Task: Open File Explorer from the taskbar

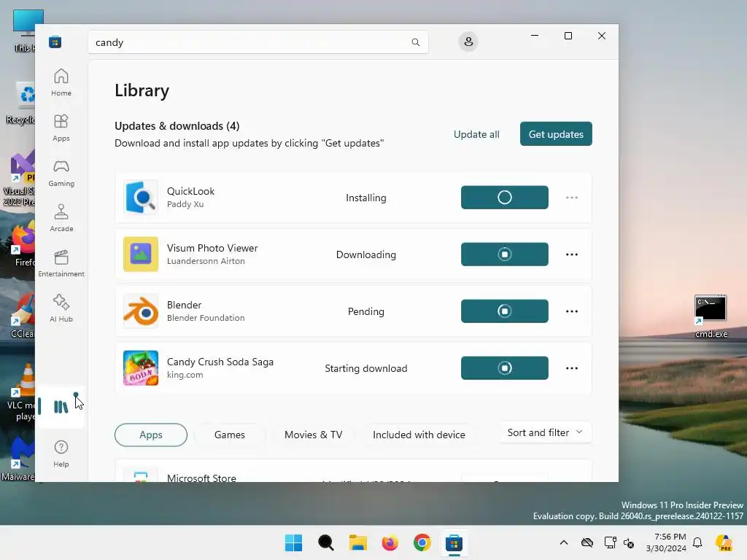Action: [x=357, y=542]
